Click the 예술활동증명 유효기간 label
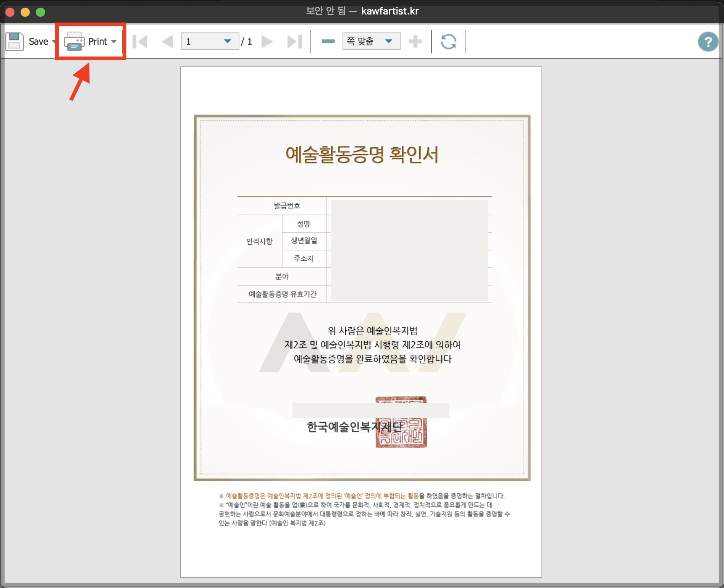The height and width of the screenshot is (588, 724). click(x=283, y=294)
